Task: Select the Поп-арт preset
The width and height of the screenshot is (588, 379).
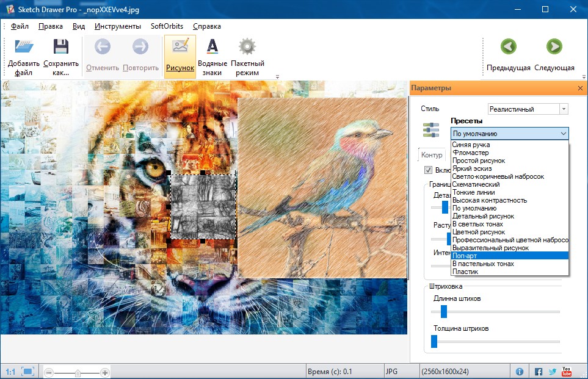Action: click(x=475, y=257)
